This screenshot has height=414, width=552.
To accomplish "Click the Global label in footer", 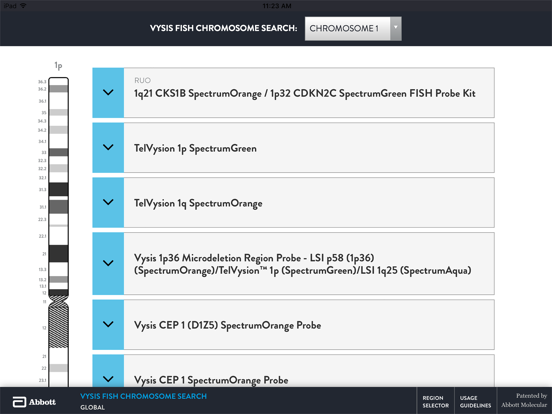I will [x=92, y=407].
